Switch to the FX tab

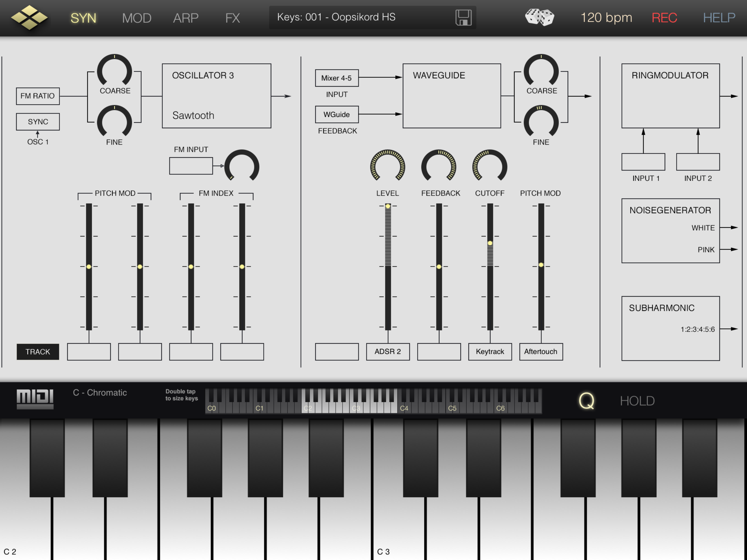pos(232,18)
